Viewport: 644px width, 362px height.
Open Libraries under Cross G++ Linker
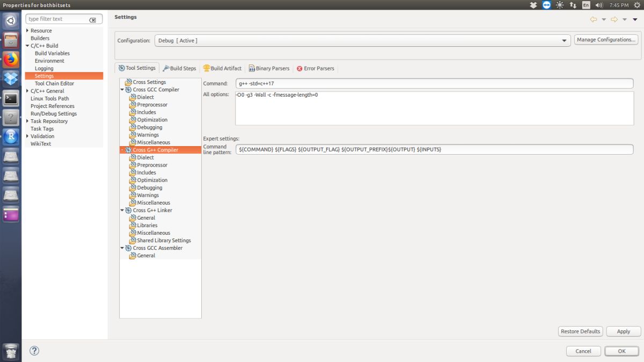(x=147, y=225)
